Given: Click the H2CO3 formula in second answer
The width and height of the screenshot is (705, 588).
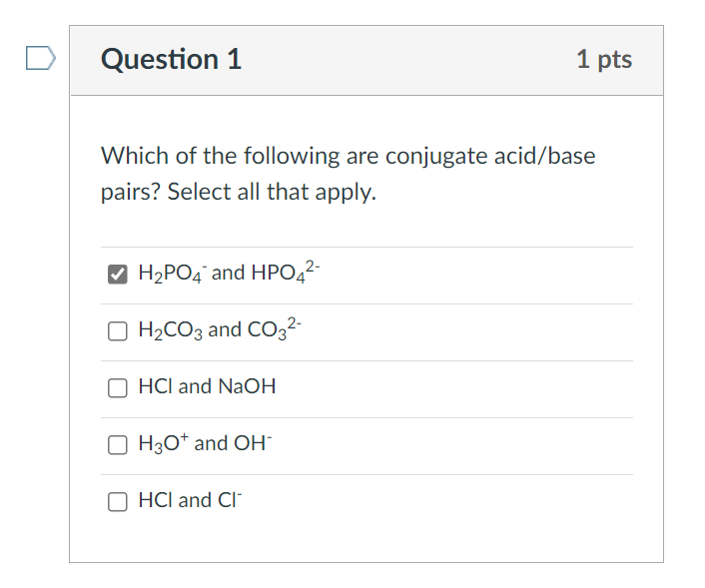Looking at the screenshot, I should [171, 330].
